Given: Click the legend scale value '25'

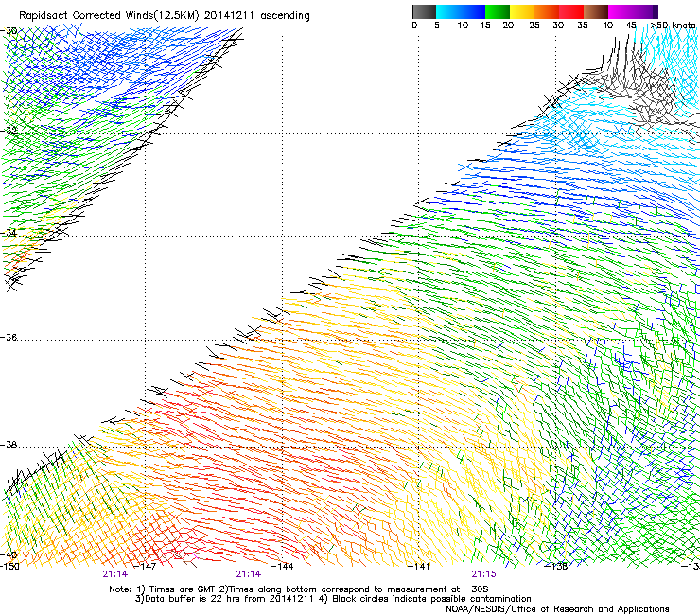Looking at the screenshot, I should pyautogui.click(x=534, y=26).
